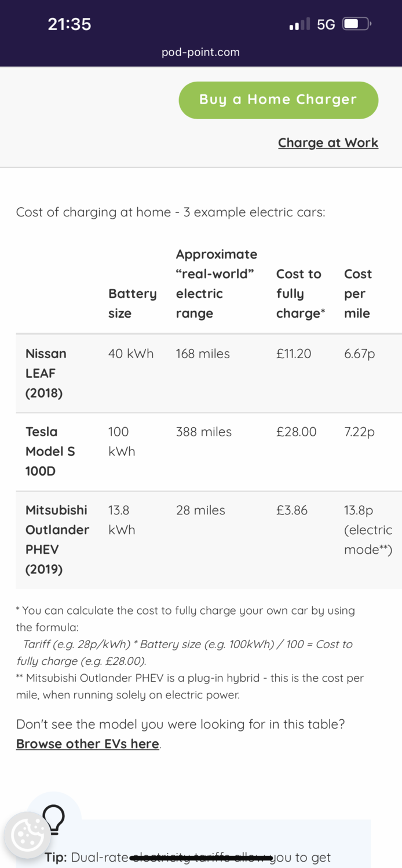Screen dimensions: 402x868
Task: Select the Tesla Model S 100D row label
Action: (50, 451)
